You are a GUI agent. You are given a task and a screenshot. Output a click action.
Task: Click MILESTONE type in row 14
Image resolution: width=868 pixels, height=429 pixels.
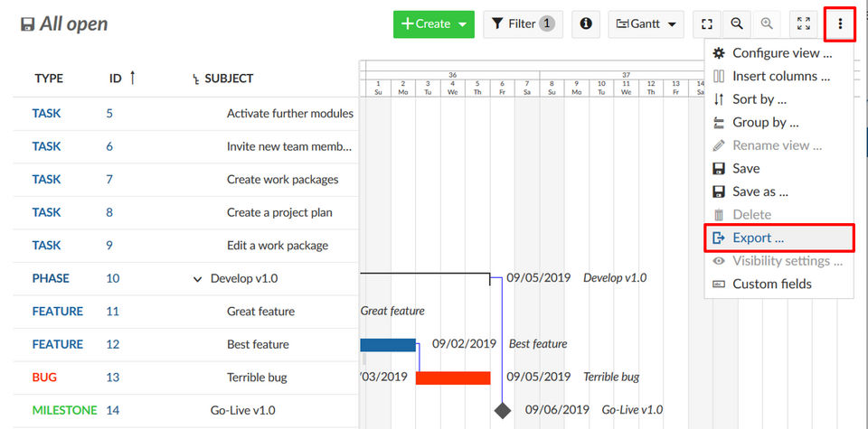(x=64, y=411)
